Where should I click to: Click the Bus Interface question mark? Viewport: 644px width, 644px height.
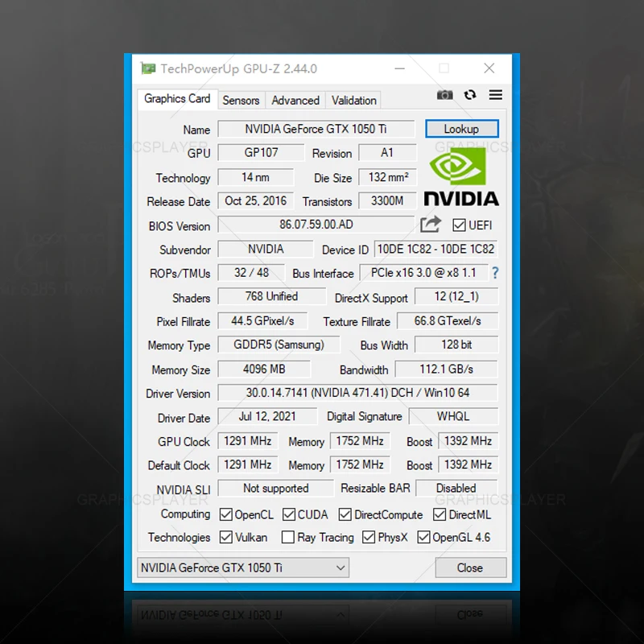click(x=495, y=273)
